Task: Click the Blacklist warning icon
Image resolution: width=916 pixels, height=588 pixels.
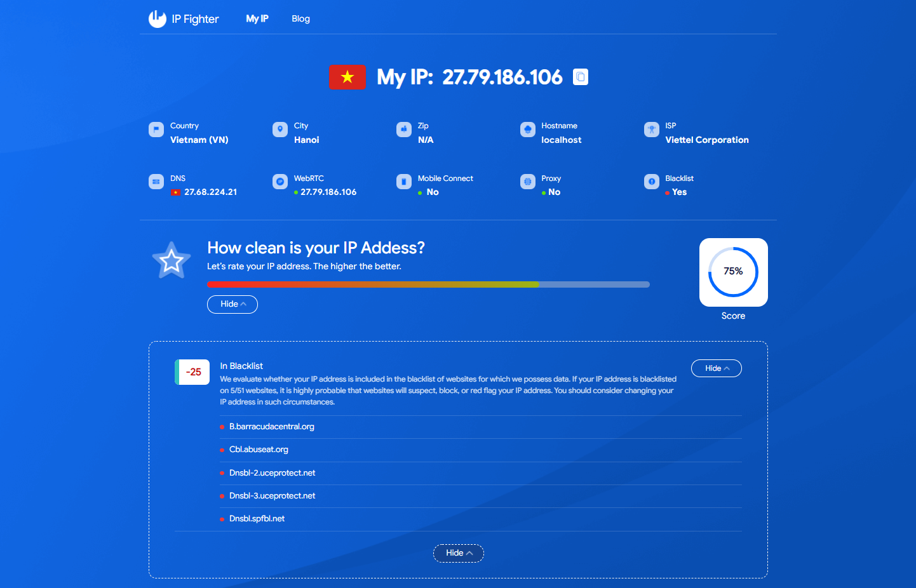Action: coord(652,182)
